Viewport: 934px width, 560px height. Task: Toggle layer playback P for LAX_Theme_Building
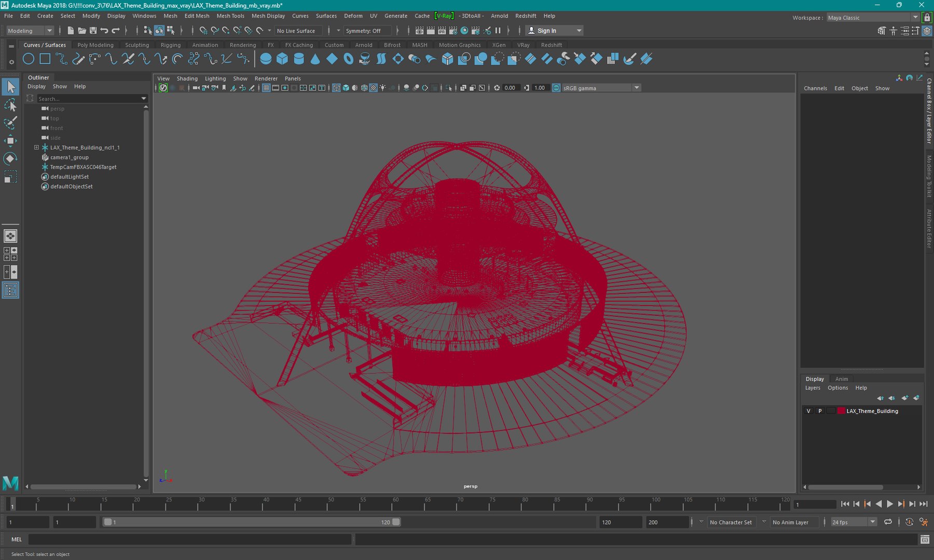[820, 411]
